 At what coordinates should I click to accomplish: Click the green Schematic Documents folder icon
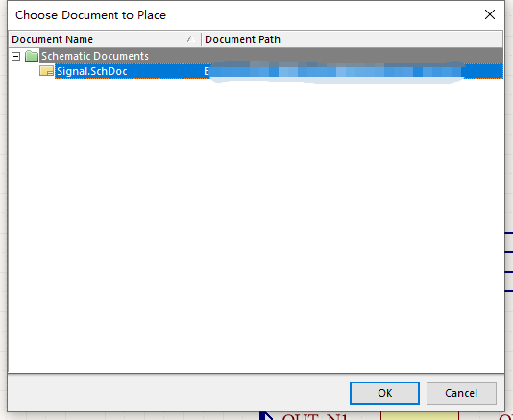coord(32,56)
